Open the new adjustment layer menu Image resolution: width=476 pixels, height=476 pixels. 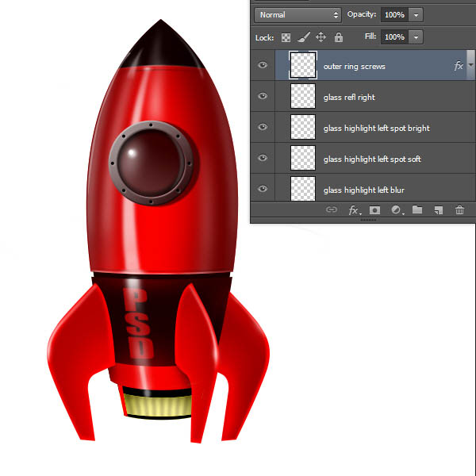(x=396, y=210)
